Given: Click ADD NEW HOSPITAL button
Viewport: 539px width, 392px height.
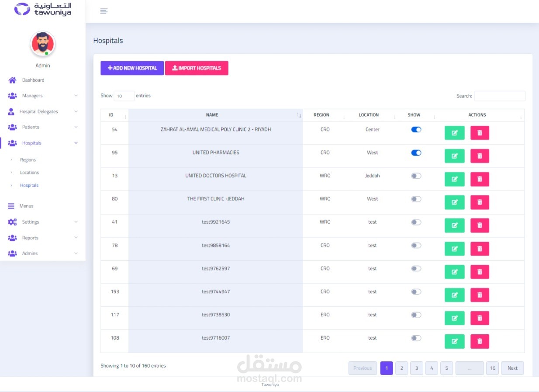Looking at the screenshot, I should point(132,68).
